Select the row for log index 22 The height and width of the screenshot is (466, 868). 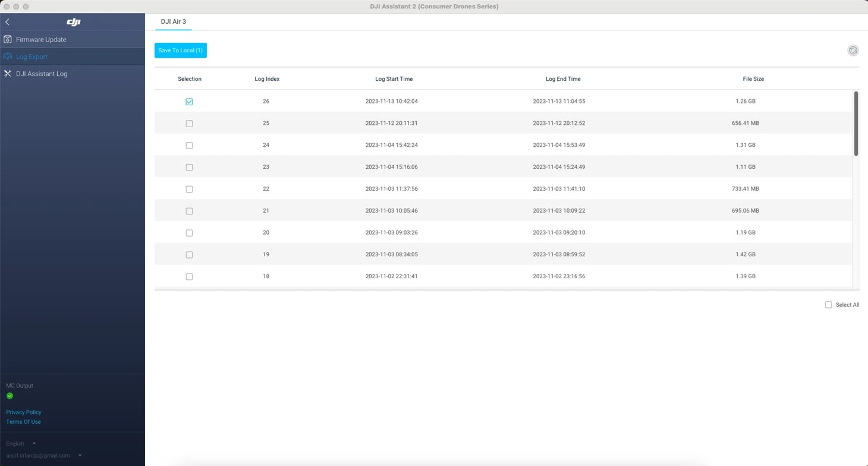pos(476,188)
